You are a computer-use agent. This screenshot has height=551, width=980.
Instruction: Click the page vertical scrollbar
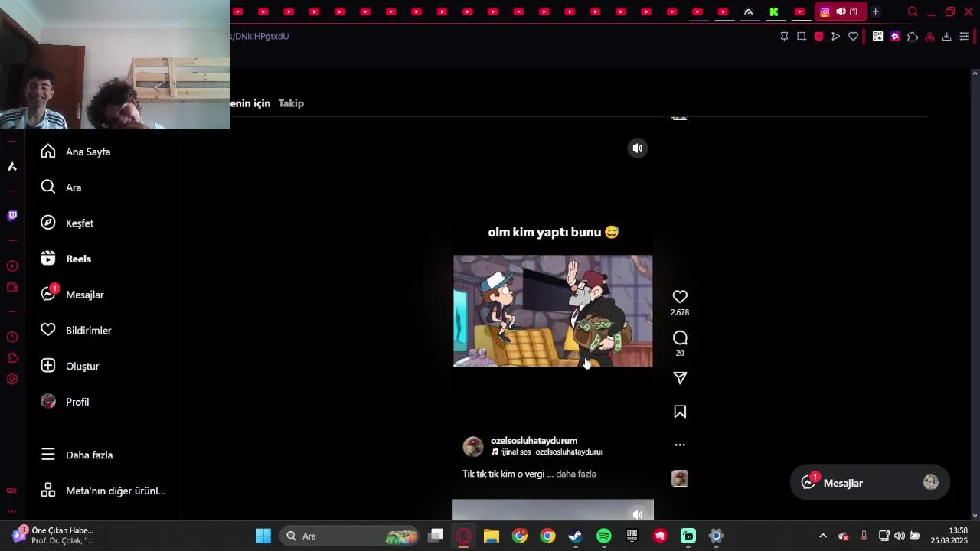click(975, 295)
